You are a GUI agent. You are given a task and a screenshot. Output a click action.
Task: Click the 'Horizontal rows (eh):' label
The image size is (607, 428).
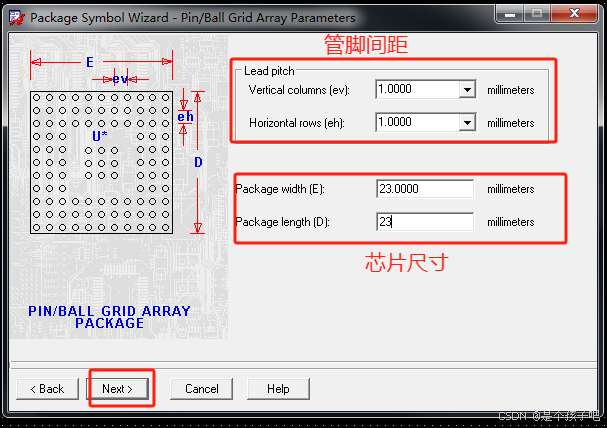(x=297, y=123)
